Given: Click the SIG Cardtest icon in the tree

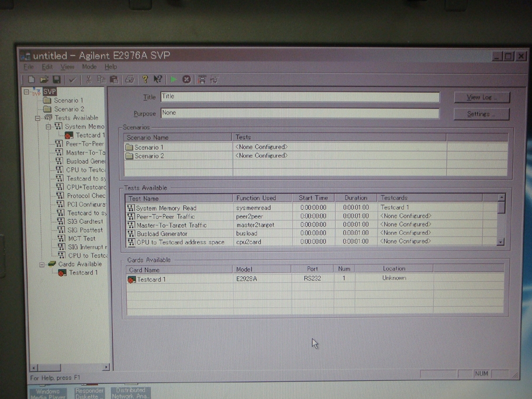Looking at the screenshot, I should pyautogui.click(x=60, y=221).
